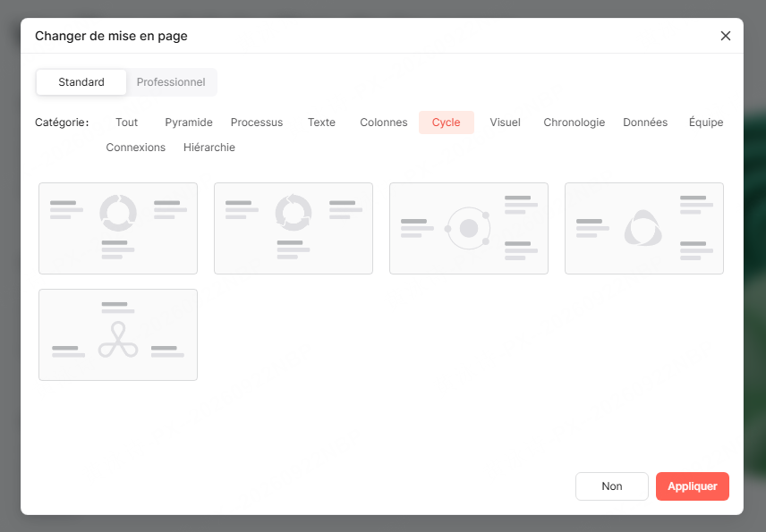Select the Tout category
The image size is (766, 532).
[x=126, y=122]
